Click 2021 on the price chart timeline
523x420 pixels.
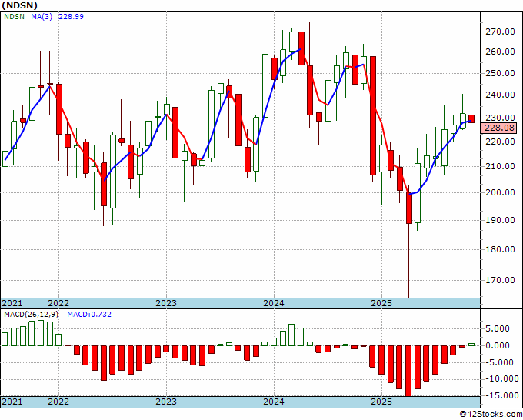coord(12,303)
